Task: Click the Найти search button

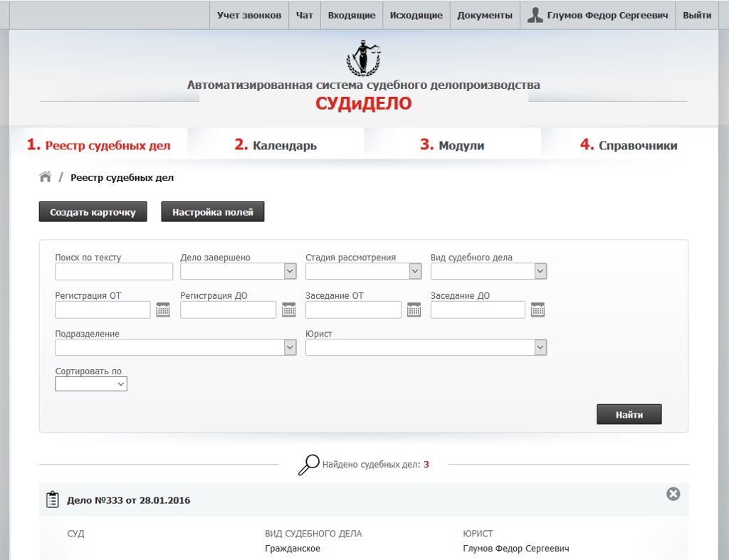Action: coord(629,414)
